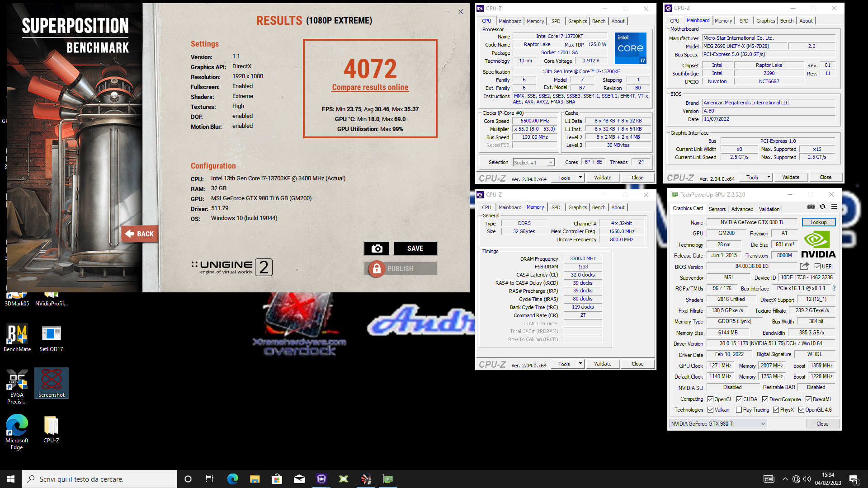This screenshot has width=868, height=488.
Task: Expand Tools arrow in CPU-Z Memory window
Action: click(x=580, y=364)
